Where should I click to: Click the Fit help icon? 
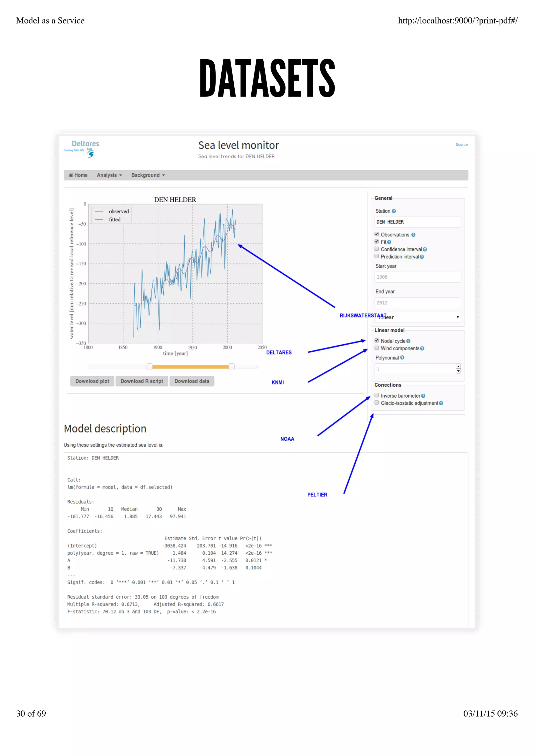coord(389,242)
